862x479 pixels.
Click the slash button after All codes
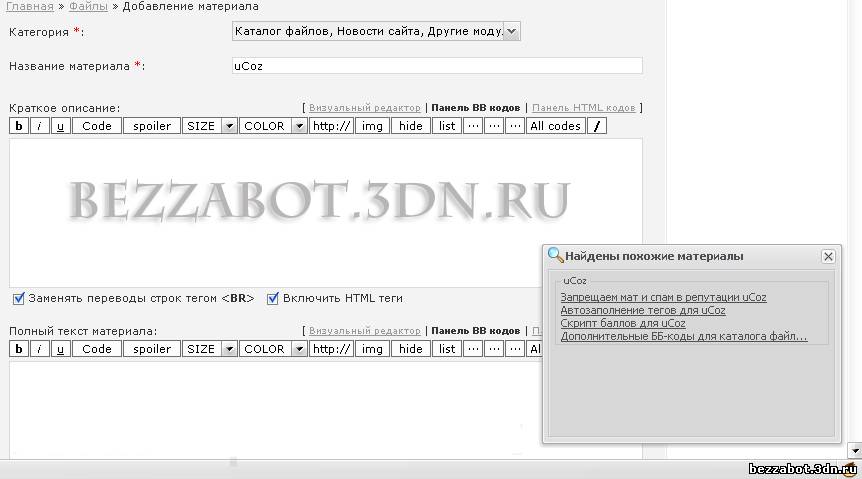pyautogui.click(x=596, y=126)
